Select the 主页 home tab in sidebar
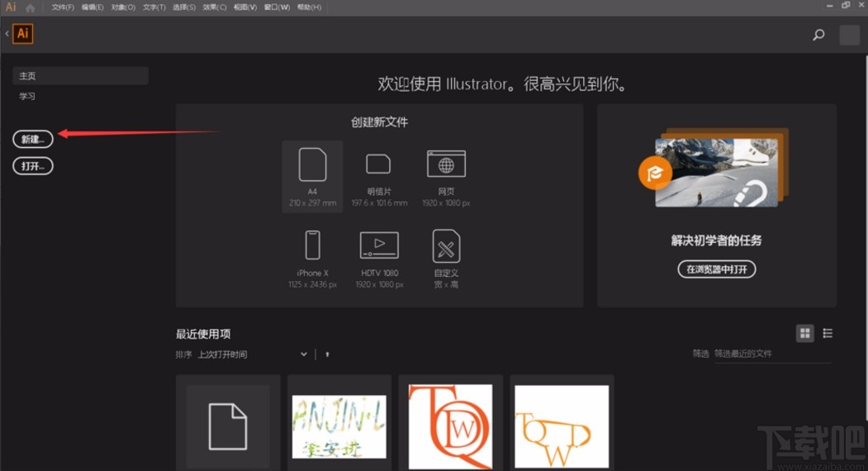Image resolution: width=868 pixels, height=471 pixels. coord(80,76)
